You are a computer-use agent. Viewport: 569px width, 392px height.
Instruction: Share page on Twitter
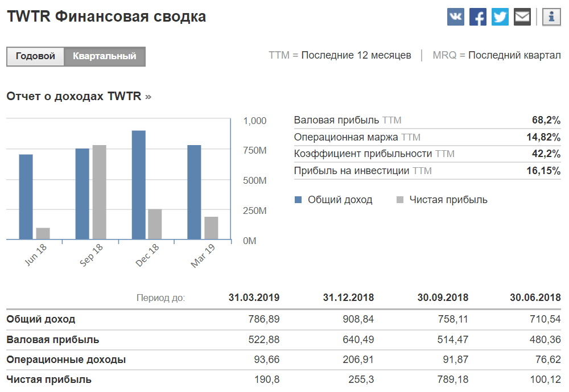tap(500, 16)
